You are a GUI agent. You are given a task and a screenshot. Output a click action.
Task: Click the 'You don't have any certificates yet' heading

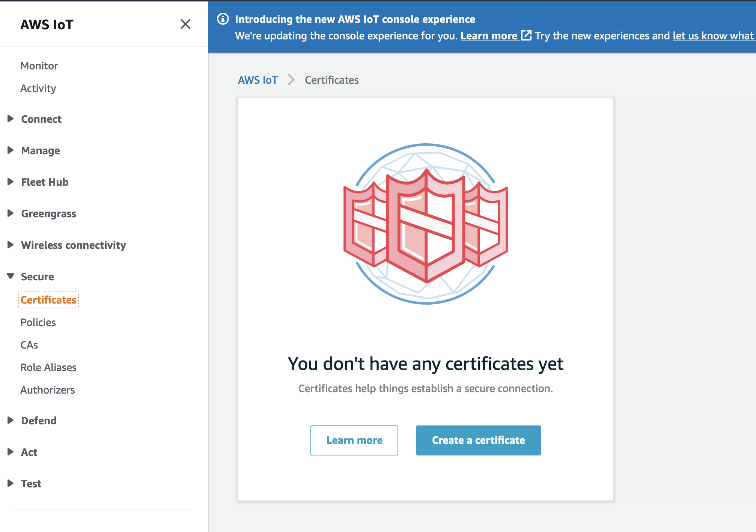[x=425, y=364]
